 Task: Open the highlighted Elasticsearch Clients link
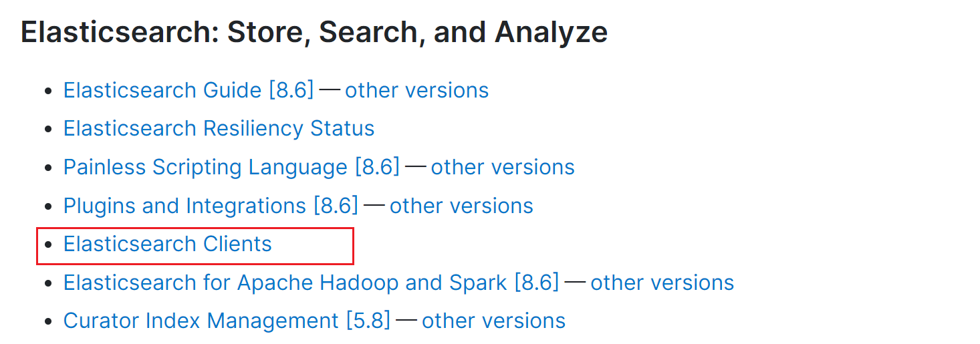[168, 244]
